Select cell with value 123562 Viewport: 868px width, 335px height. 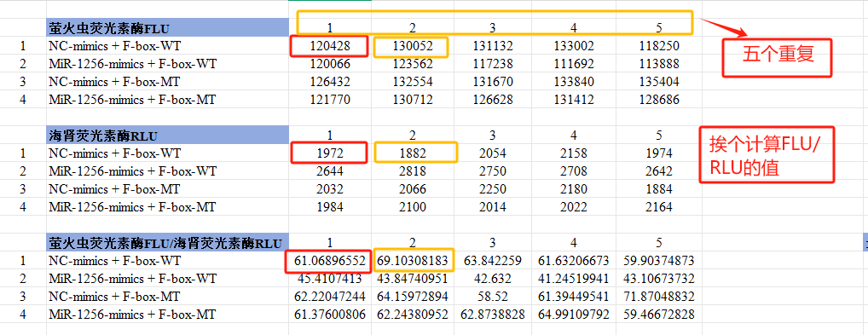click(x=413, y=64)
